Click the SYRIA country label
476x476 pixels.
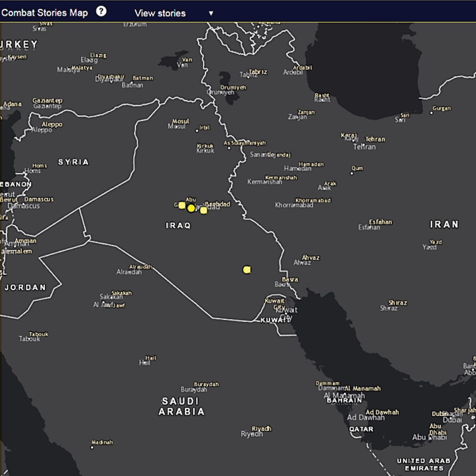point(74,162)
